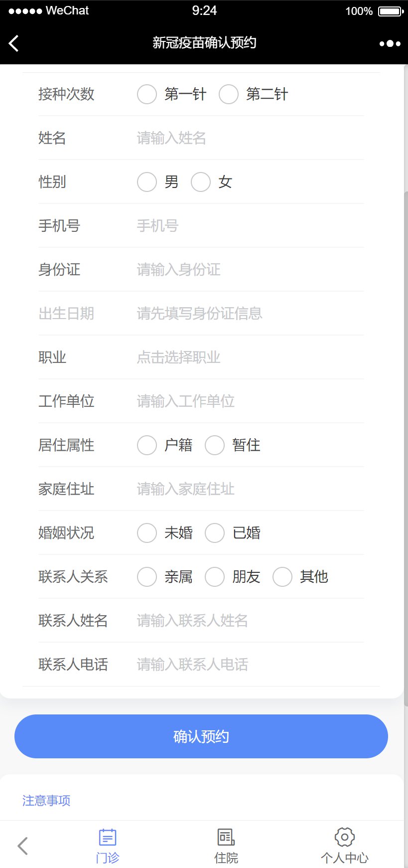Tap the 门诊 outpatient calendar icon
The height and width of the screenshot is (868, 408).
coord(108,837)
